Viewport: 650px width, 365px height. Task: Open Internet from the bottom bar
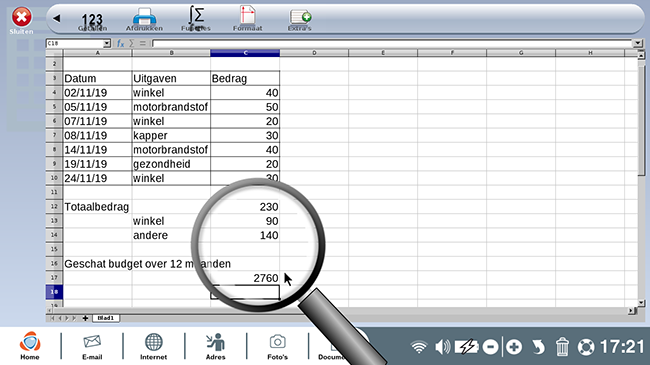click(153, 346)
